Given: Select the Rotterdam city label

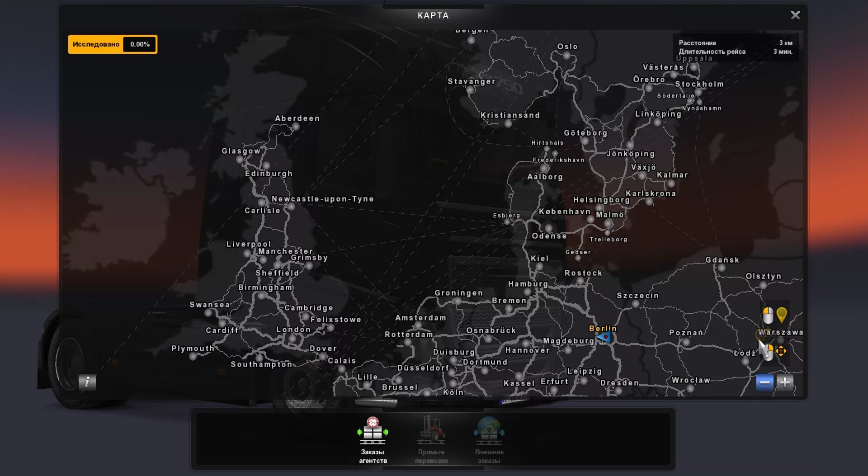Looking at the screenshot, I should (x=409, y=335).
